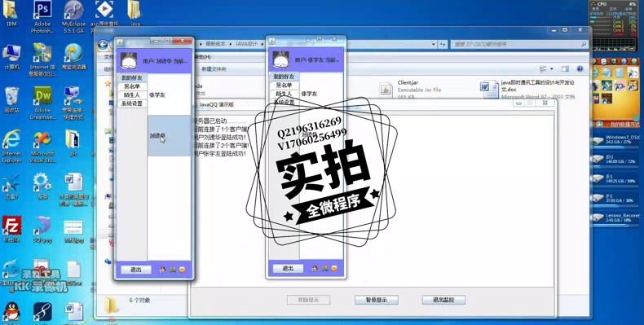644x325 pixels.
Task: Click 退出 button in 刘德华's window
Action: click(136, 270)
